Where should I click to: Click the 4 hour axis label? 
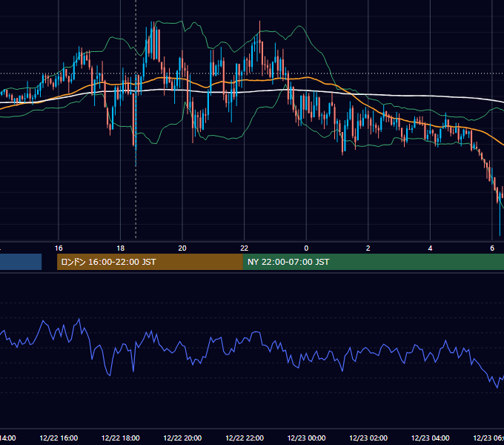(x=430, y=248)
